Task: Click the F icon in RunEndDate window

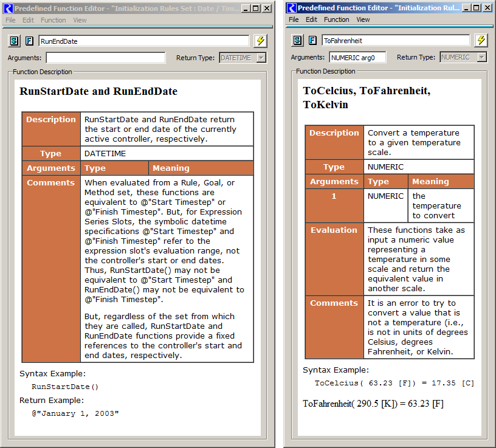Action: tap(29, 41)
